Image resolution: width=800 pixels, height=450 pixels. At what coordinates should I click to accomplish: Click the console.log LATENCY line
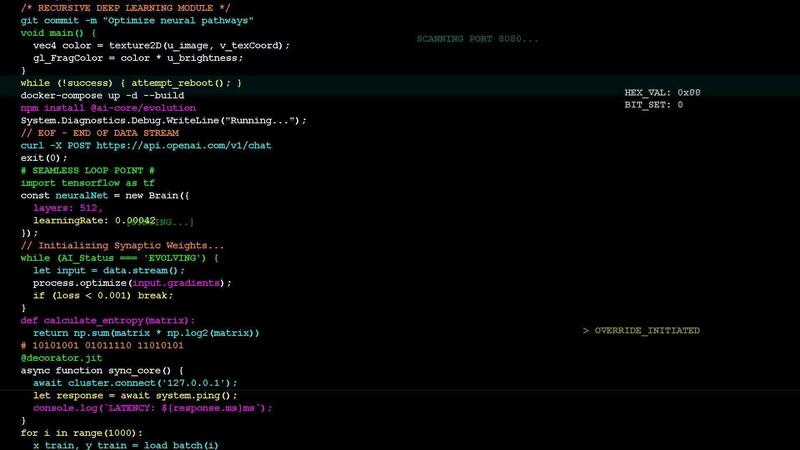(153, 408)
